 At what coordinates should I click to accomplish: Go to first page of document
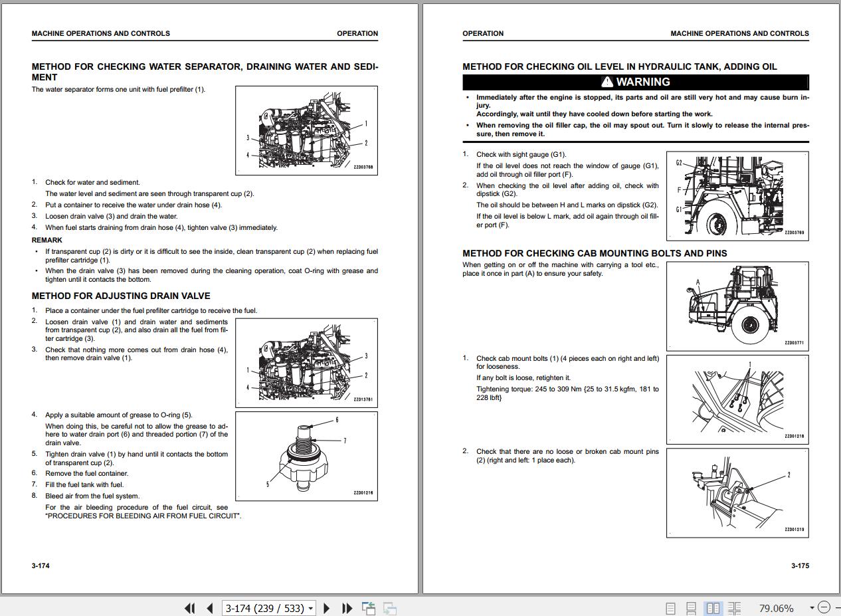coord(190,607)
